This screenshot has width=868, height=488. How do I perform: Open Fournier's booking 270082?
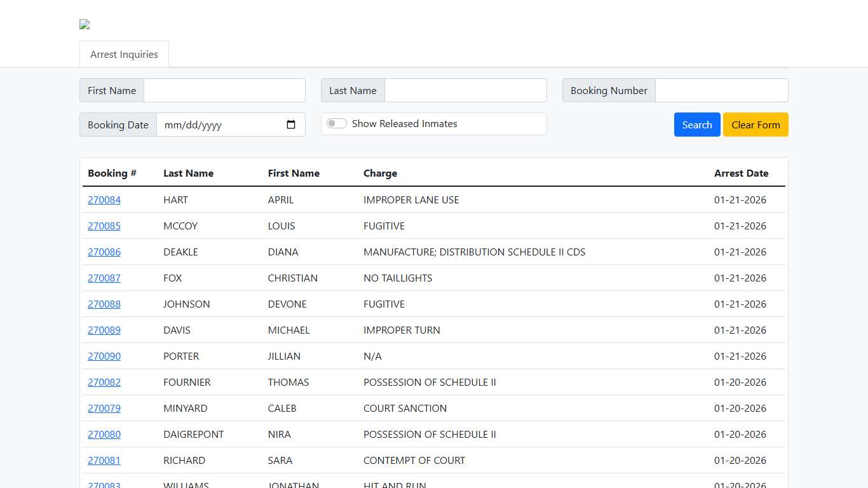click(104, 383)
